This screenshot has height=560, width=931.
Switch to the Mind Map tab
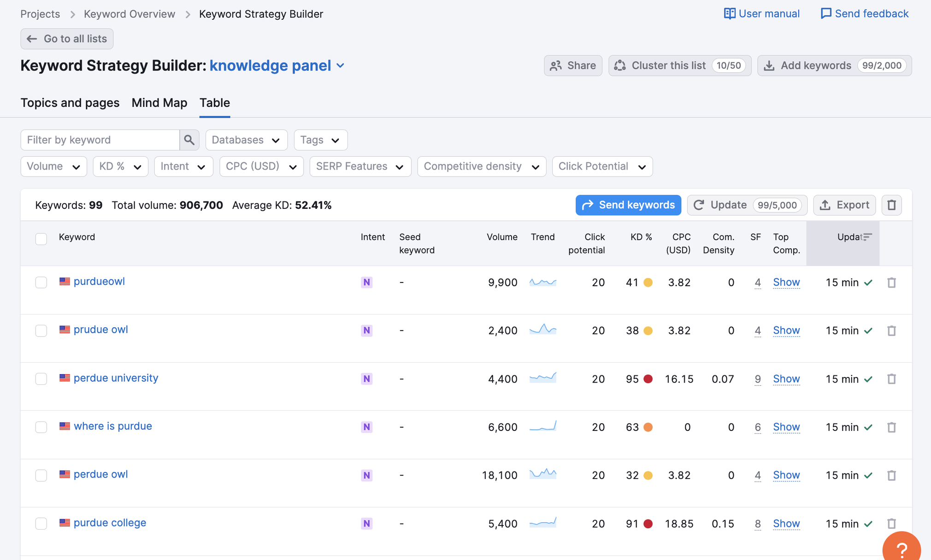pyautogui.click(x=159, y=103)
